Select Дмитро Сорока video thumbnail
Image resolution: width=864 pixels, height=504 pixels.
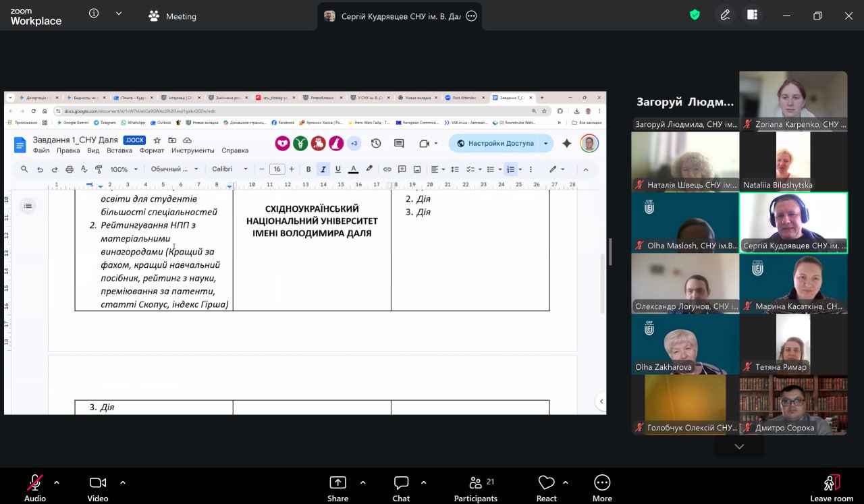[793, 405]
